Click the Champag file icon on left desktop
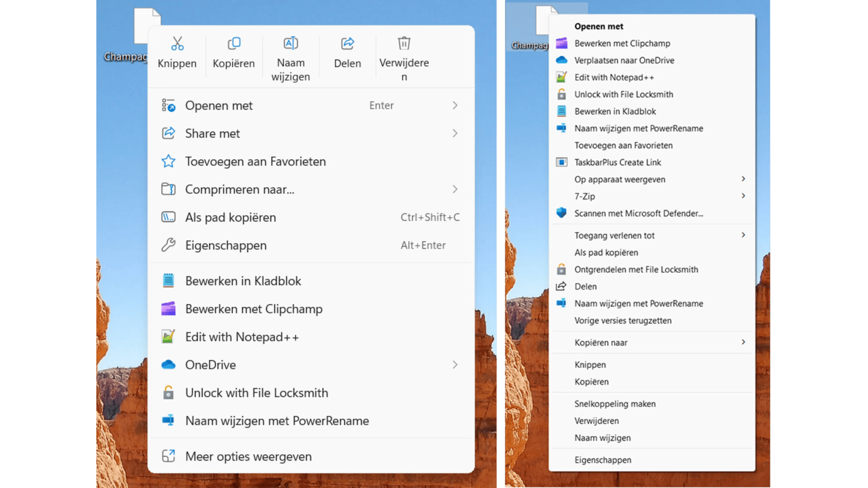 [x=141, y=27]
